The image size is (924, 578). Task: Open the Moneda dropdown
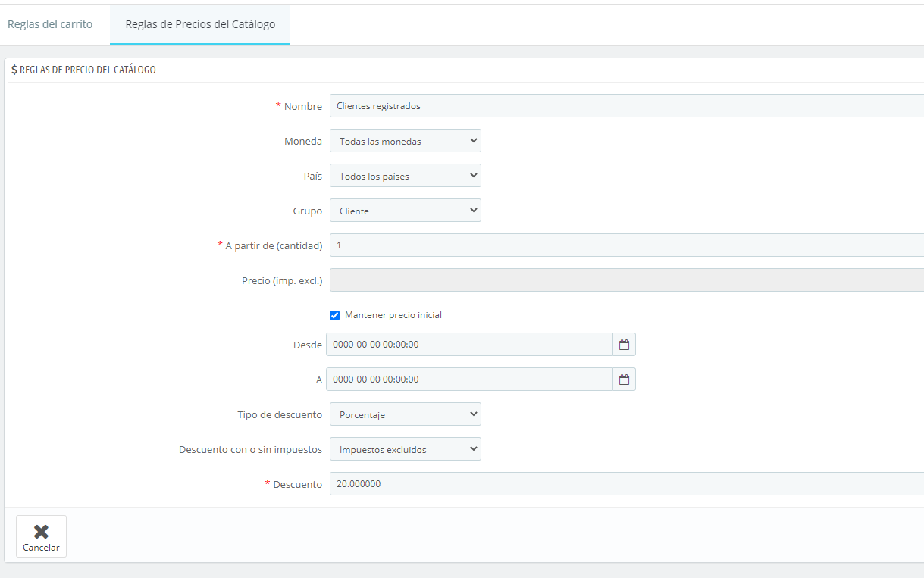pyautogui.click(x=405, y=141)
